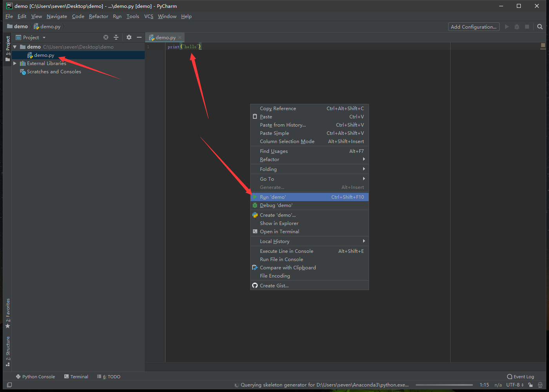Click the green Run toolbar icon
Image resolution: width=549 pixels, height=392 pixels.
coord(507,27)
